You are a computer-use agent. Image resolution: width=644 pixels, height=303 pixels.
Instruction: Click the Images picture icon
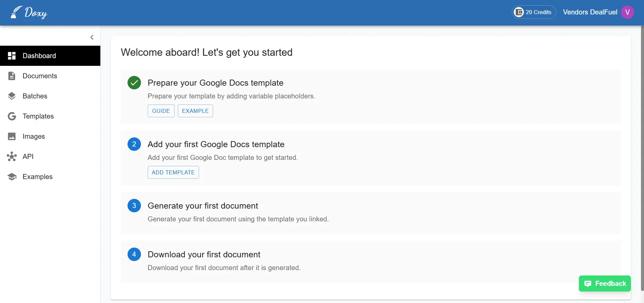(x=12, y=136)
